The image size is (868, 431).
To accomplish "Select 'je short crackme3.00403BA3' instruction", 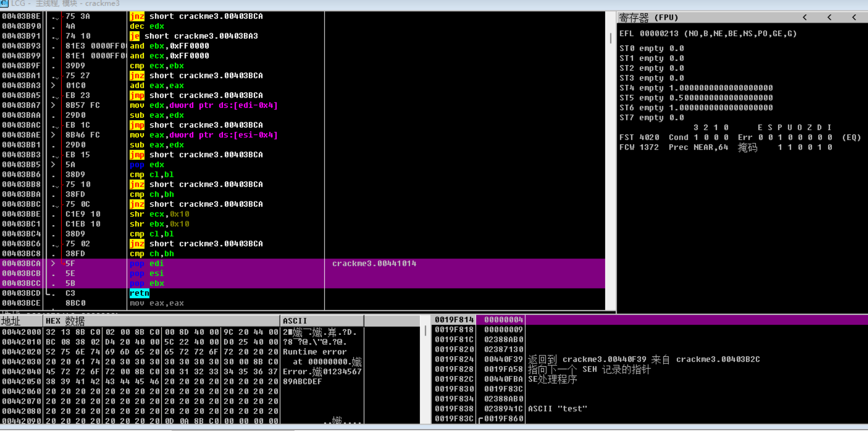I will click(x=302, y=36).
